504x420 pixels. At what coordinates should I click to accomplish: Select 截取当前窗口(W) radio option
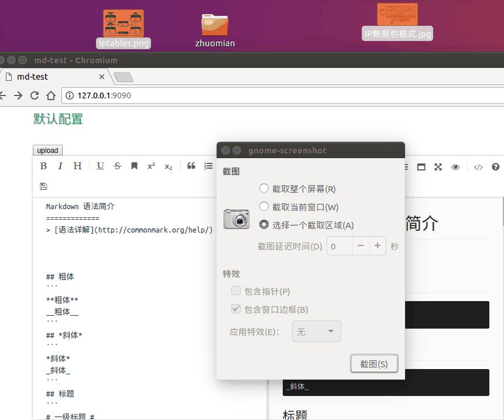click(299, 207)
